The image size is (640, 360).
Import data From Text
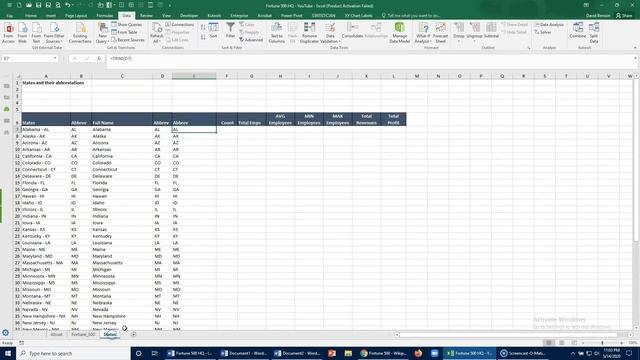coord(36,33)
